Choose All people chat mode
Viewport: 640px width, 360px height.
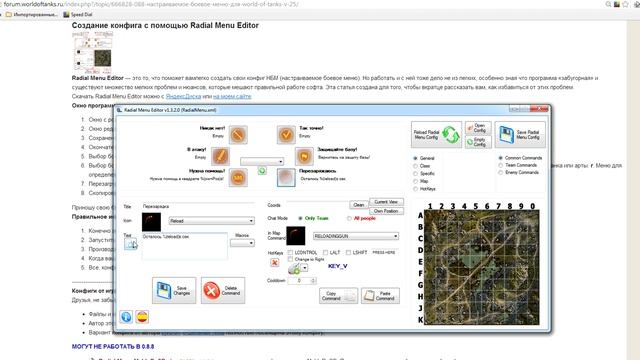[x=349, y=218]
